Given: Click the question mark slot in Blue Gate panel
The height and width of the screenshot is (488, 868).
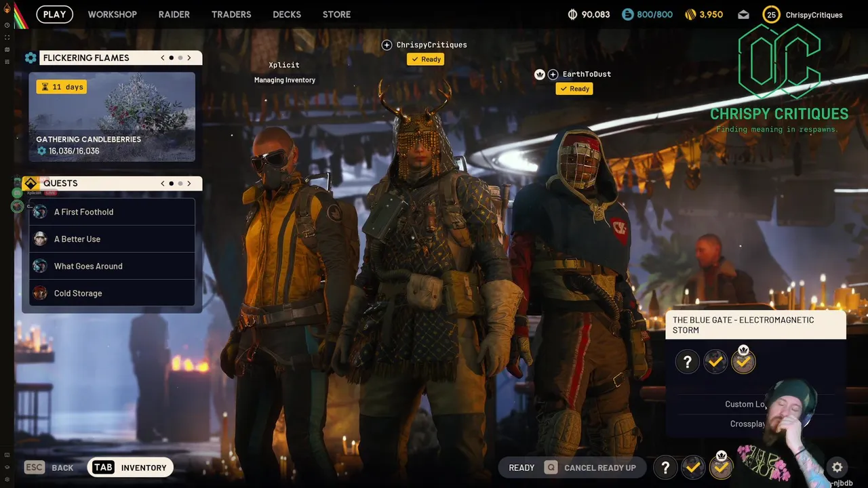Looking at the screenshot, I should click(687, 361).
